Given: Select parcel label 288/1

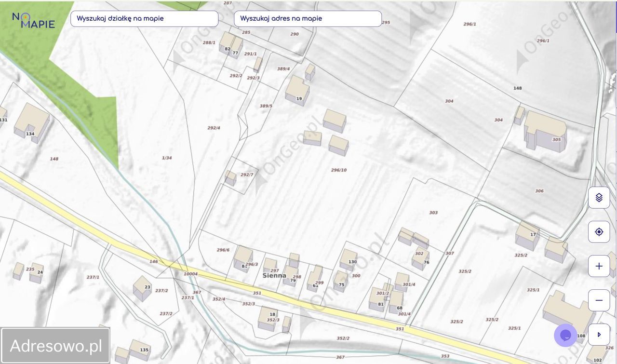Looking at the screenshot, I should tap(209, 43).
